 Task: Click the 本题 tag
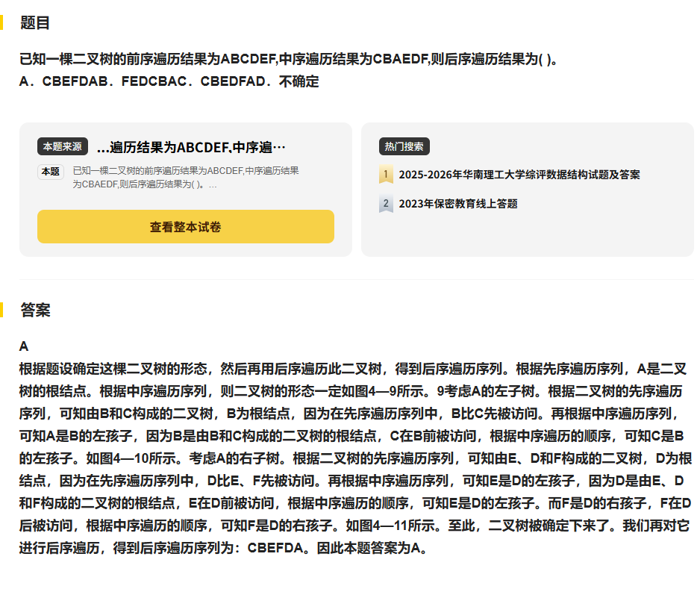click(x=51, y=172)
